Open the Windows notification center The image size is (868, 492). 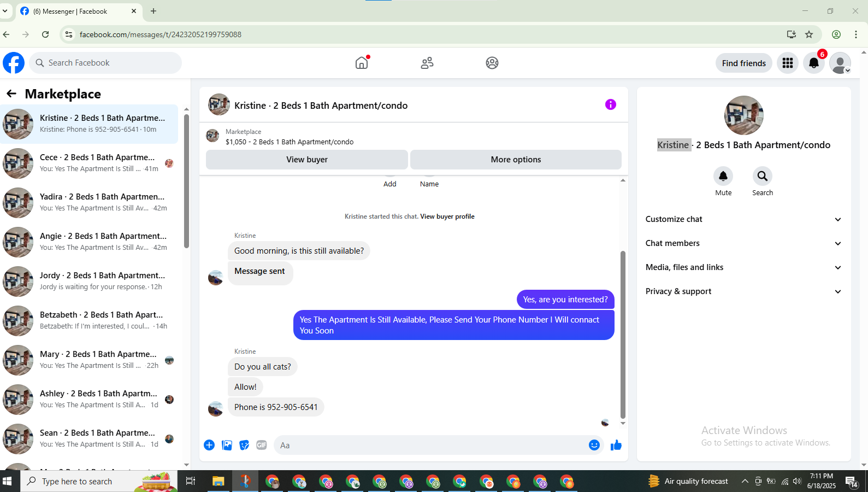[852, 481]
